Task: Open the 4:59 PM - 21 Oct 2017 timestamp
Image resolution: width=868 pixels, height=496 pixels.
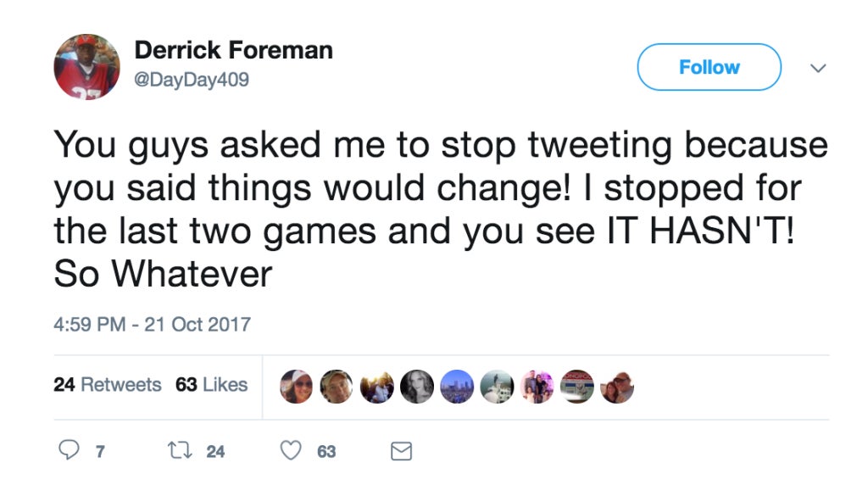Action: pyautogui.click(x=153, y=325)
